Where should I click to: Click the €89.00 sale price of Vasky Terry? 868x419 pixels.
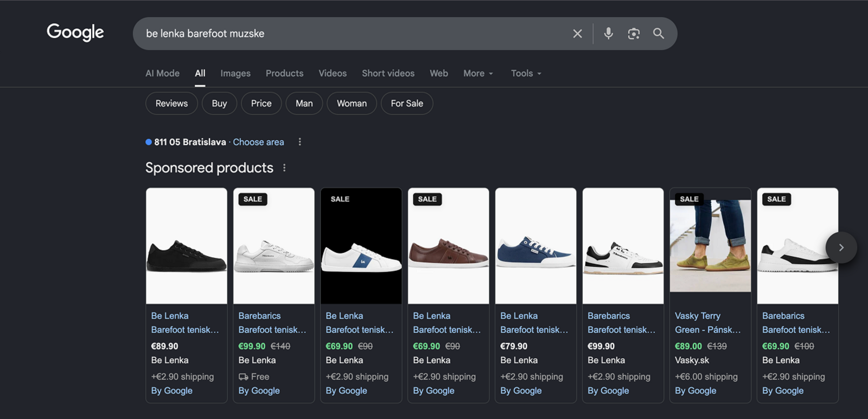click(688, 346)
